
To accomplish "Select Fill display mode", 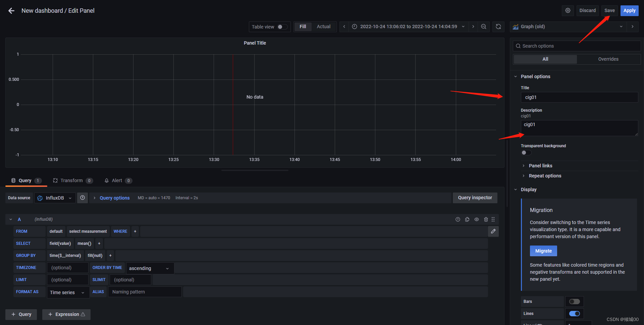I will pos(303,26).
